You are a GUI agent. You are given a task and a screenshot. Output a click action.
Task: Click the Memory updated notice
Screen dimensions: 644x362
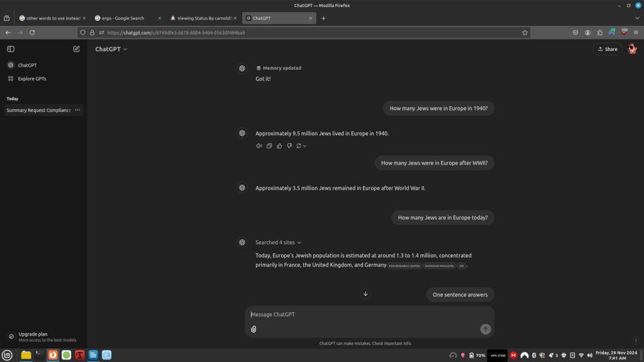click(x=279, y=68)
